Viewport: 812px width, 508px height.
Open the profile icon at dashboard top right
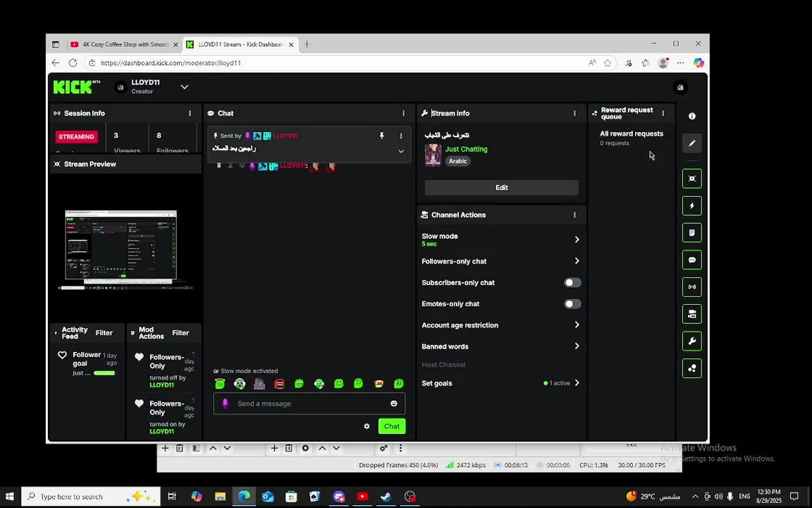click(680, 87)
